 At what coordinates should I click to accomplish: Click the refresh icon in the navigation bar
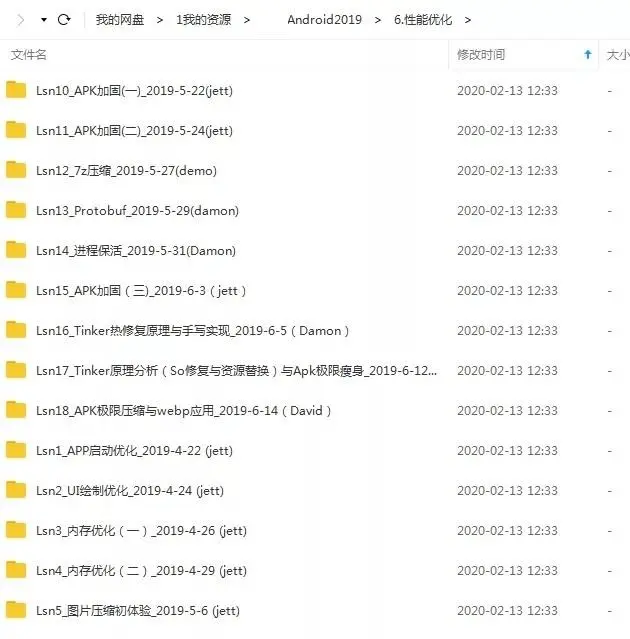[x=64, y=20]
